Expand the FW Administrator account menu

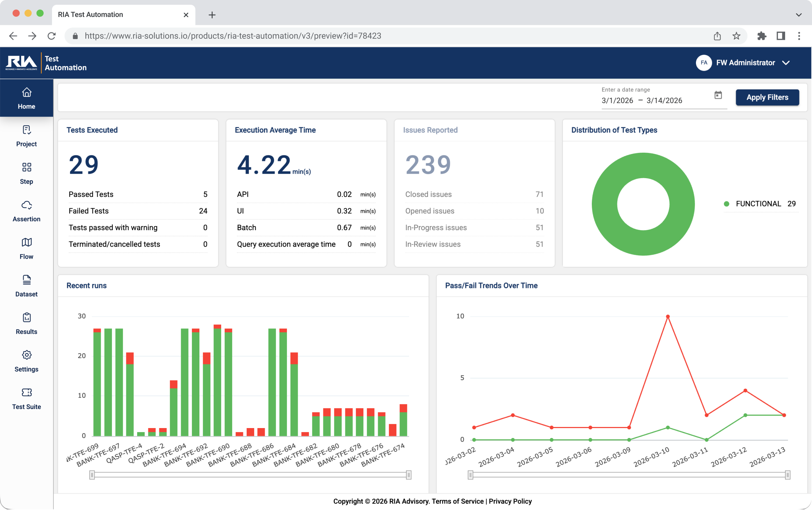pyautogui.click(x=786, y=63)
